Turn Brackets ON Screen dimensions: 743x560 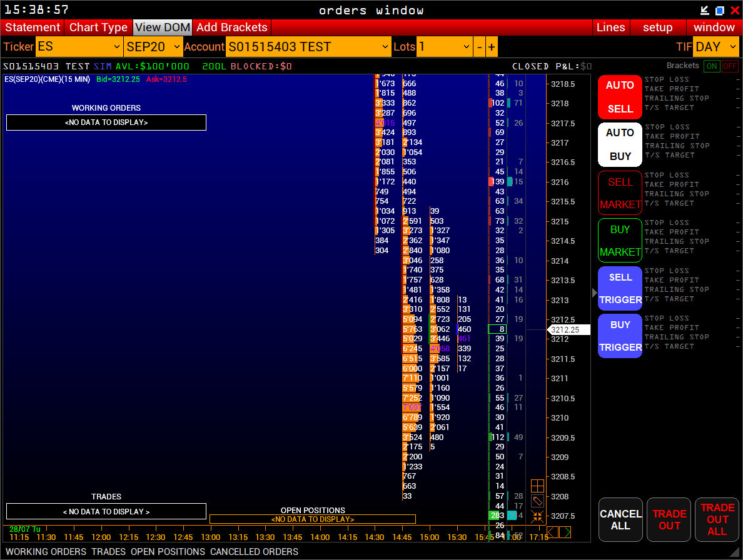click(x=712, y=66)
